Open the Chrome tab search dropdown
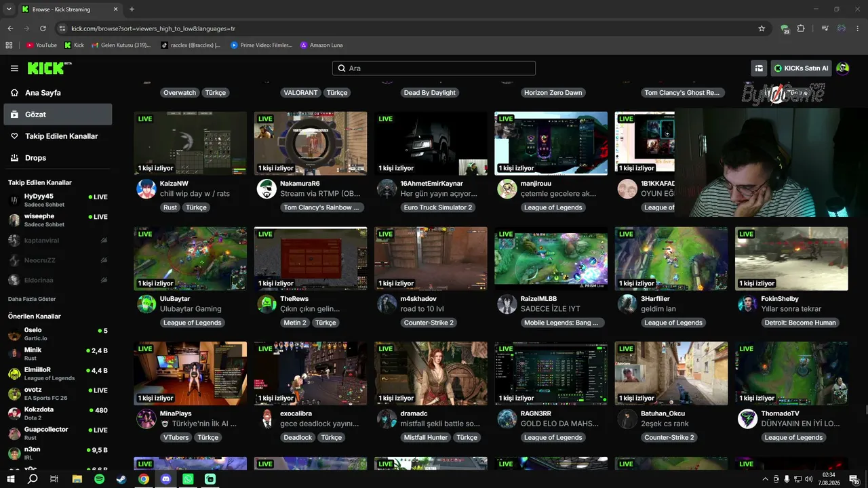This screenshot has height=488, width=868. [x=9, y=9]
